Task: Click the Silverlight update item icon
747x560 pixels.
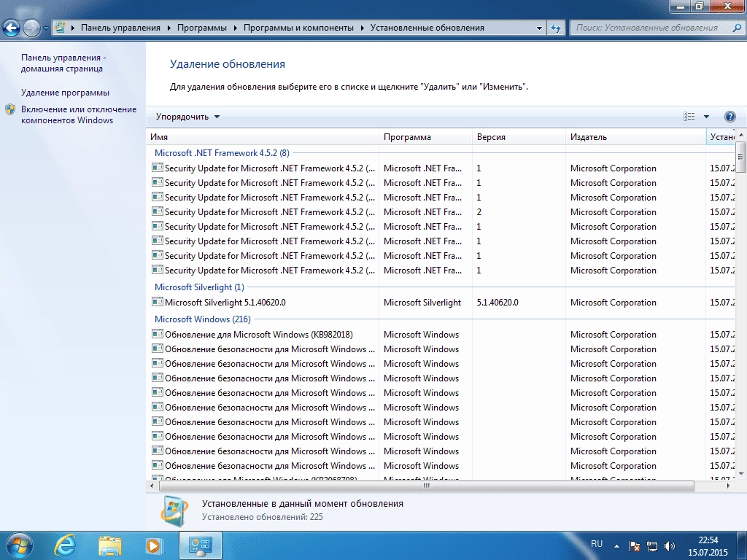Action: 158,302
